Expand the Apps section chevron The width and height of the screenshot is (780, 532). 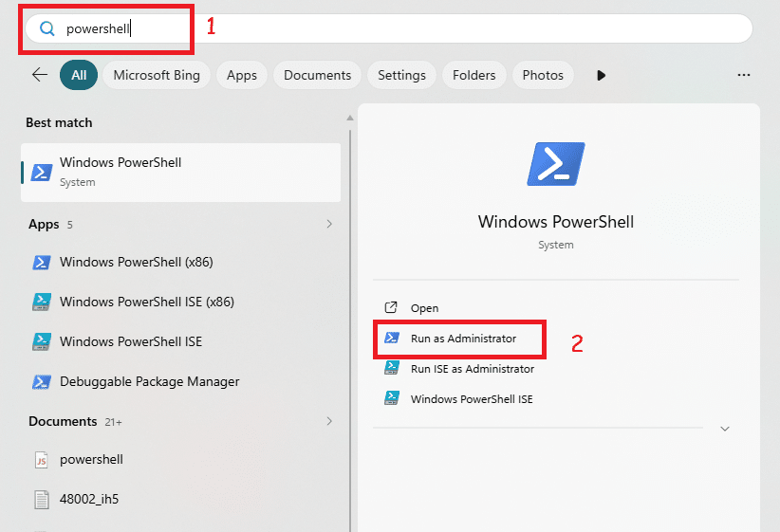(x=329, y=224)
